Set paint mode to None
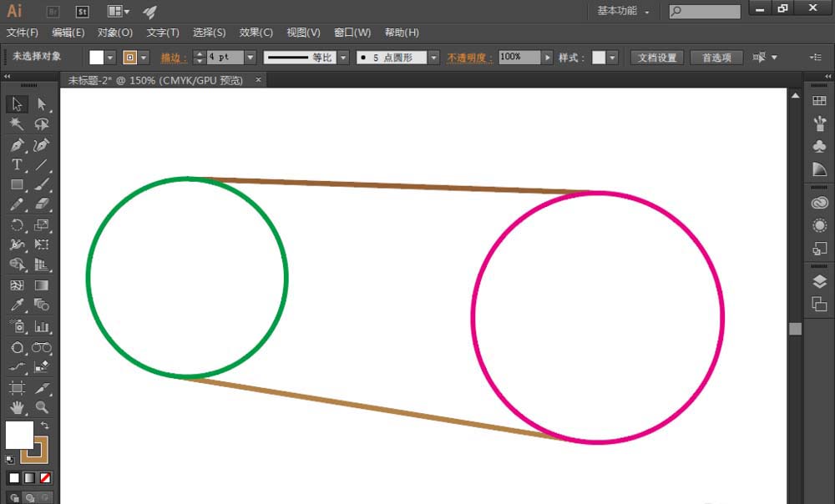 click(45, 478)
